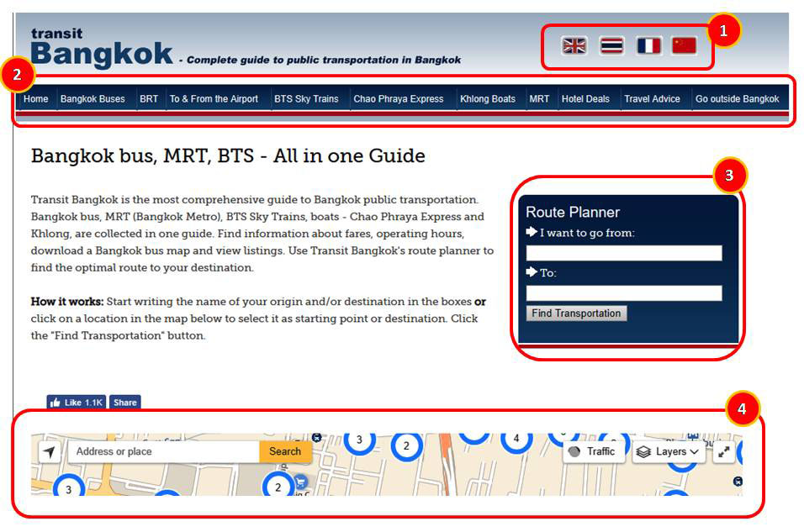Click the orange Search button on the map

pyautogui.click(x=285, y=451)
